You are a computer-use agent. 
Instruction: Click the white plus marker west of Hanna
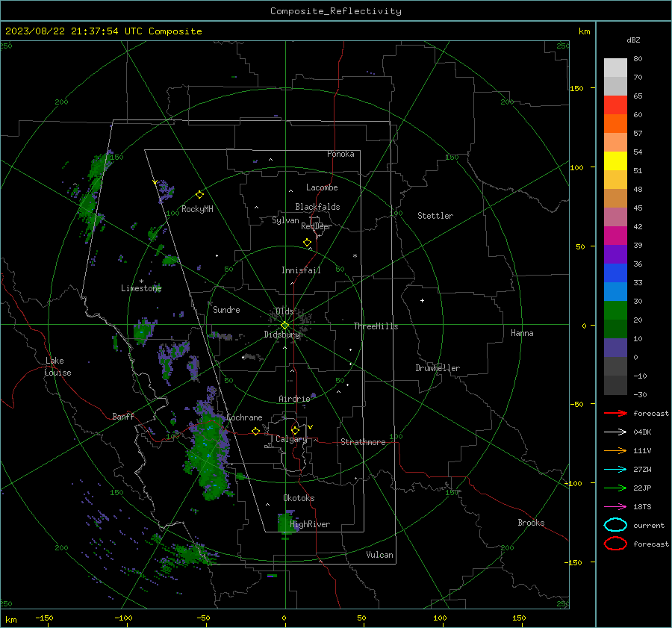point(422,300)
